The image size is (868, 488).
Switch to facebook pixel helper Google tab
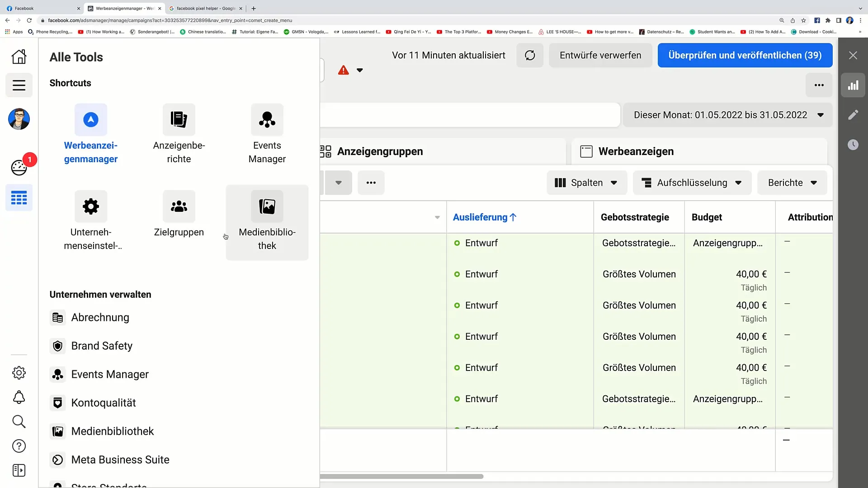[x=206, y=8]
